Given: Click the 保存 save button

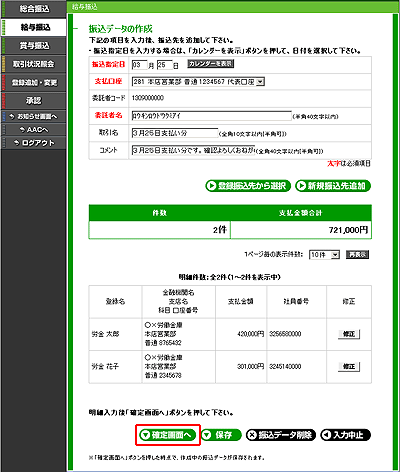Looking at the screenshot, I should pyautogui.click(x=221, y=435).
